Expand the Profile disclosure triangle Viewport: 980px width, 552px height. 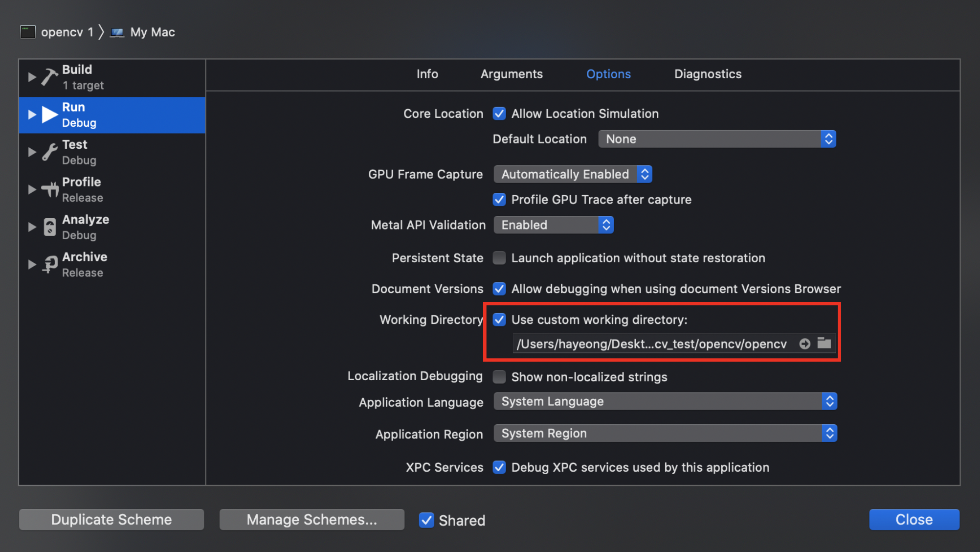click(32, 189)
